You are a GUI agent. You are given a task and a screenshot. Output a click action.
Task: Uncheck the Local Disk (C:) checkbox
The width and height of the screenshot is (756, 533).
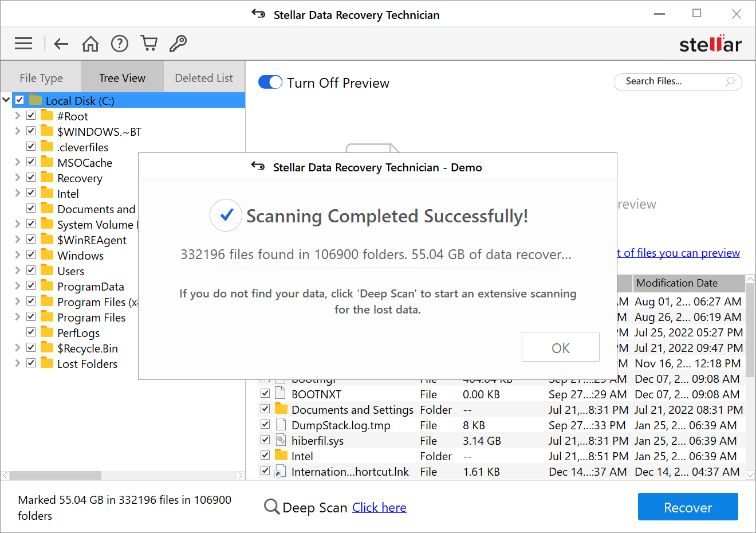click(19, 100)
